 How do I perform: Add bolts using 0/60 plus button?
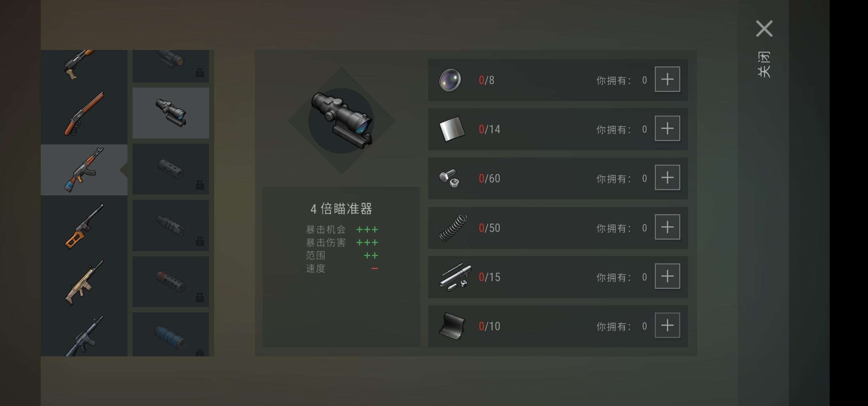[667, 177]
